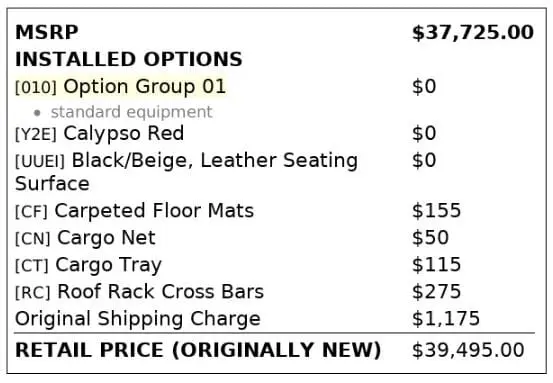Click the MSRP heading label
The height and width of the screenshot is (383, 553).
[x=47, y=32]
